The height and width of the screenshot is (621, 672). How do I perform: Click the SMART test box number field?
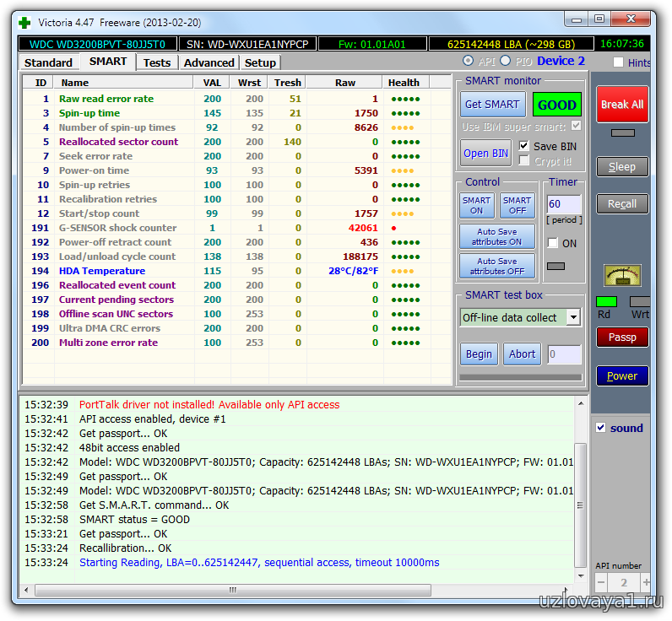coord(564,354)
